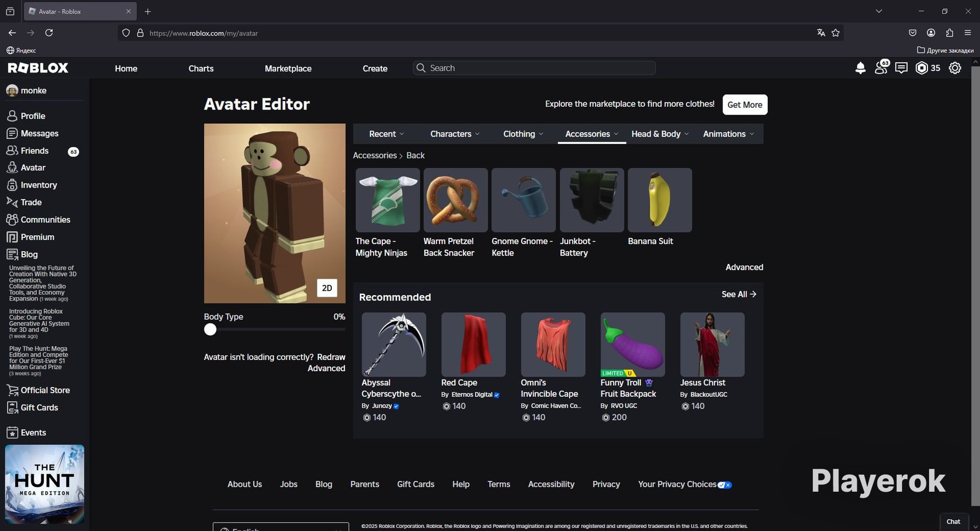980x531 pixels.
Task: Open Advanced under accessories list
Action: tap(744, 267)
